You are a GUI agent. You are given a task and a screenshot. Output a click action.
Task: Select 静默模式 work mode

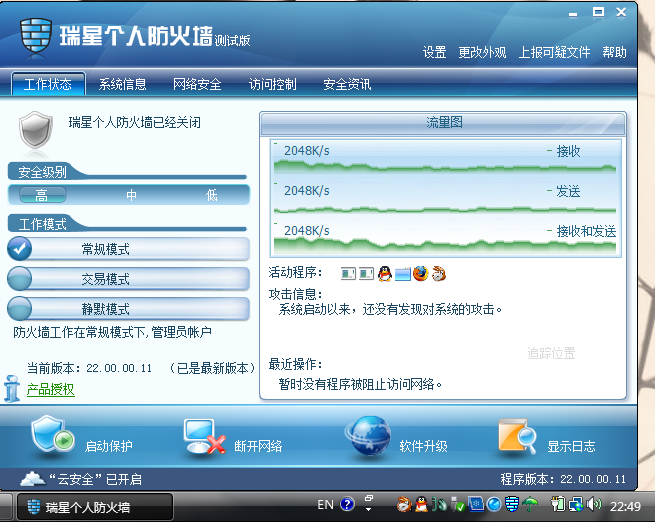(129, 309)
